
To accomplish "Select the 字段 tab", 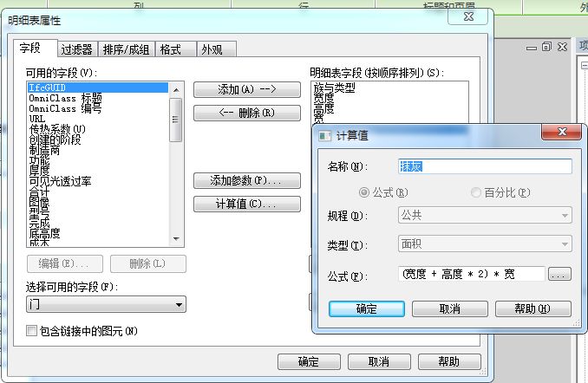I will [36, 48].
